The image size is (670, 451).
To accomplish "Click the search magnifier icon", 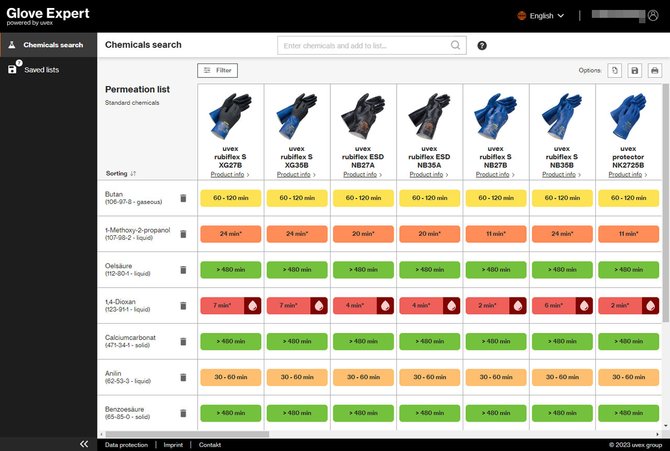I will pyautogui.click(x=455, y=45).
